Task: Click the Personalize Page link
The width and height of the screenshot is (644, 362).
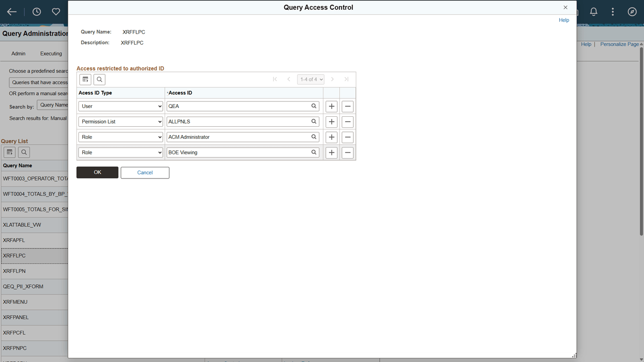Action: coord(620,44)
